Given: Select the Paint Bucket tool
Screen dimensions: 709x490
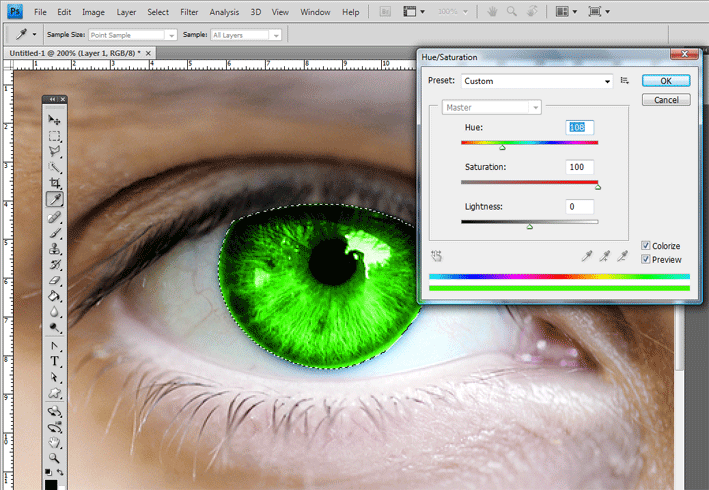Looking at the screenshot, I should click(54, 296).
